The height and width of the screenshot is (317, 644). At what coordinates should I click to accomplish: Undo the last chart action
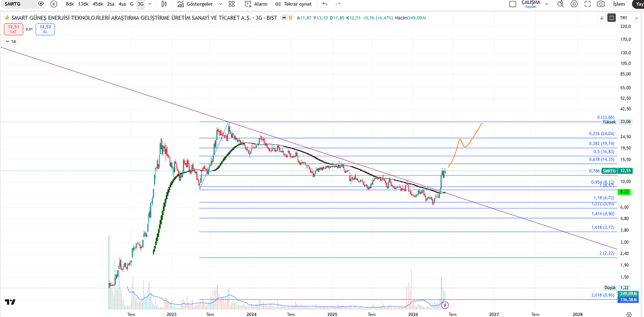click(325, 4)
